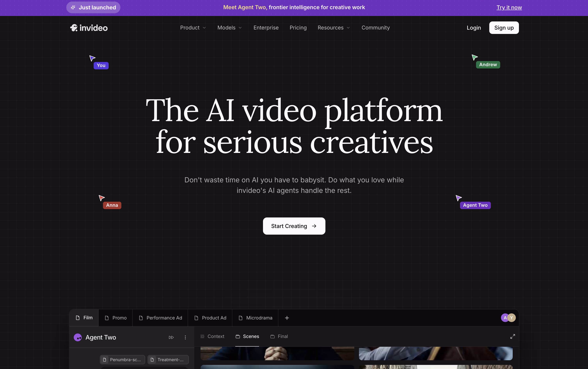Click the Final tab clapperboard icon
This screenshot has height=369, width=588.
point(272,336)
